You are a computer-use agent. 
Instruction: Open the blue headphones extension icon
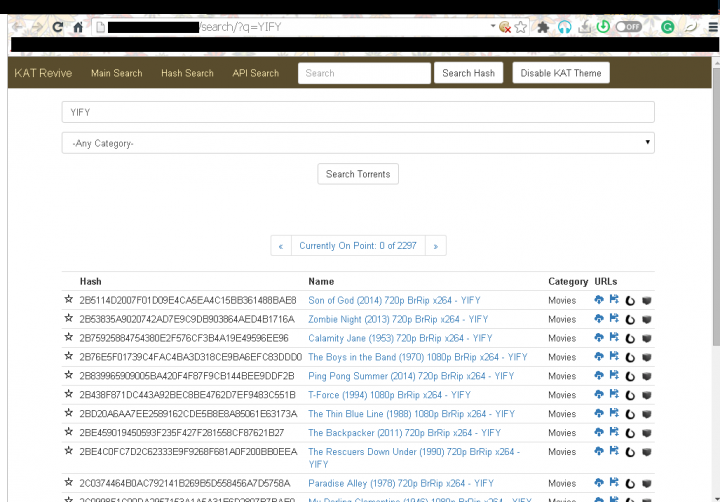click(x=564, y=27)
